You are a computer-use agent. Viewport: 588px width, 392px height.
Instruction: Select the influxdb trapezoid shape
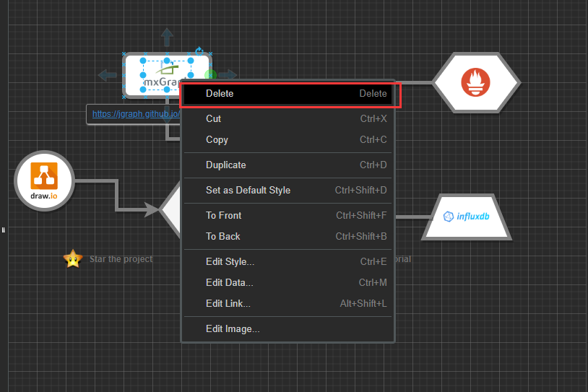click(467, 217)
